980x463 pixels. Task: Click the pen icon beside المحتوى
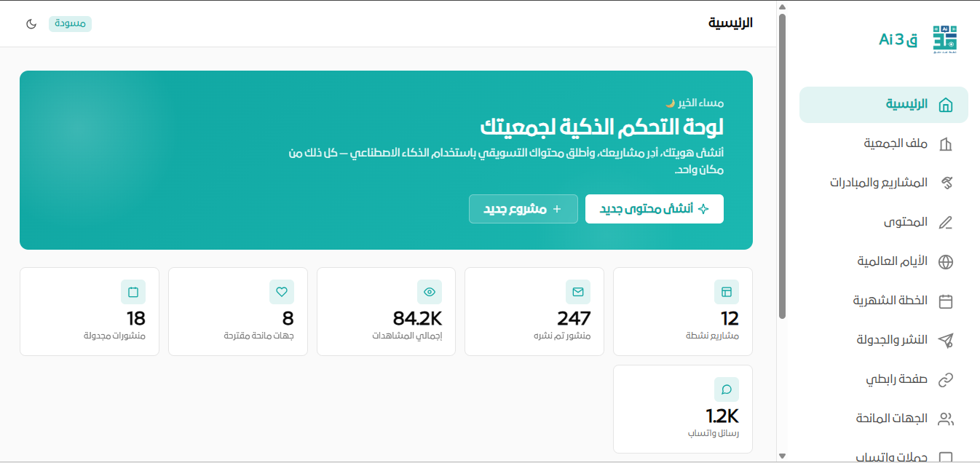pyautogui.click(x=946, y=223)
